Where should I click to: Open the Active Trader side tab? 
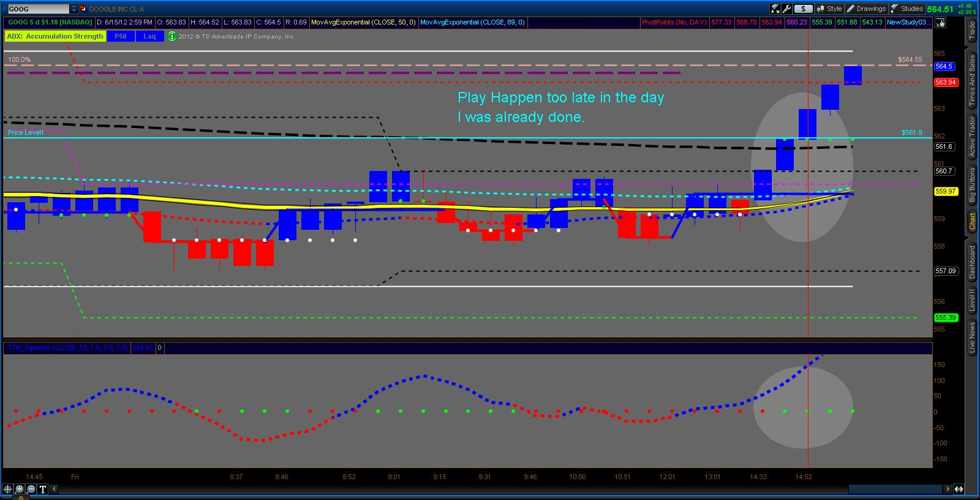pos(971,136)
